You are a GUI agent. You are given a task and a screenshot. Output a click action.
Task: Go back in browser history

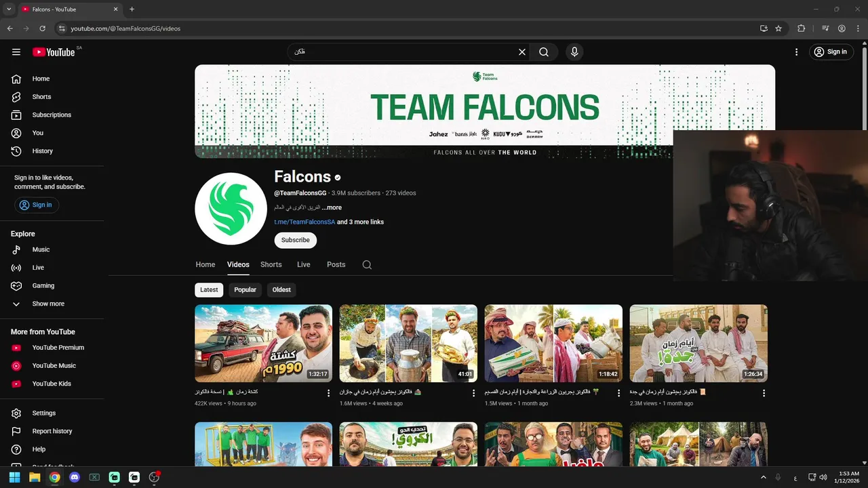click(9, 28)
